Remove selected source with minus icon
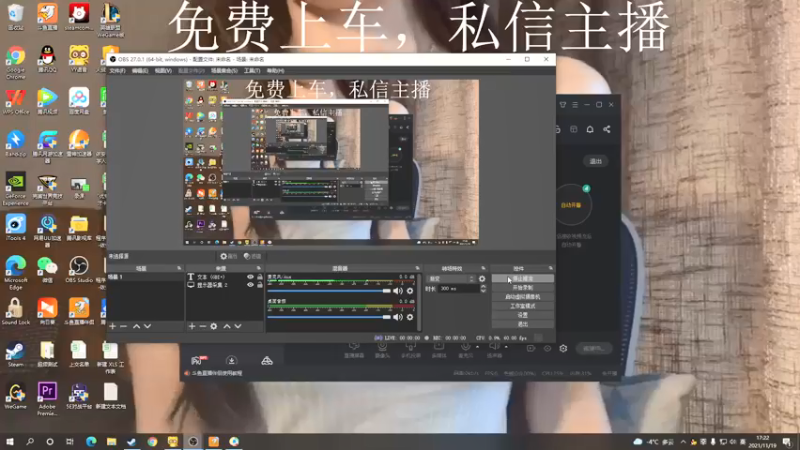The image size is (800, 450). 203,326
